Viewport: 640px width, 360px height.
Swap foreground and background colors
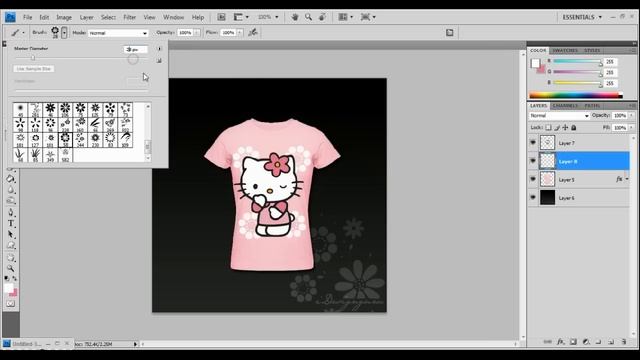pos(15,278)
